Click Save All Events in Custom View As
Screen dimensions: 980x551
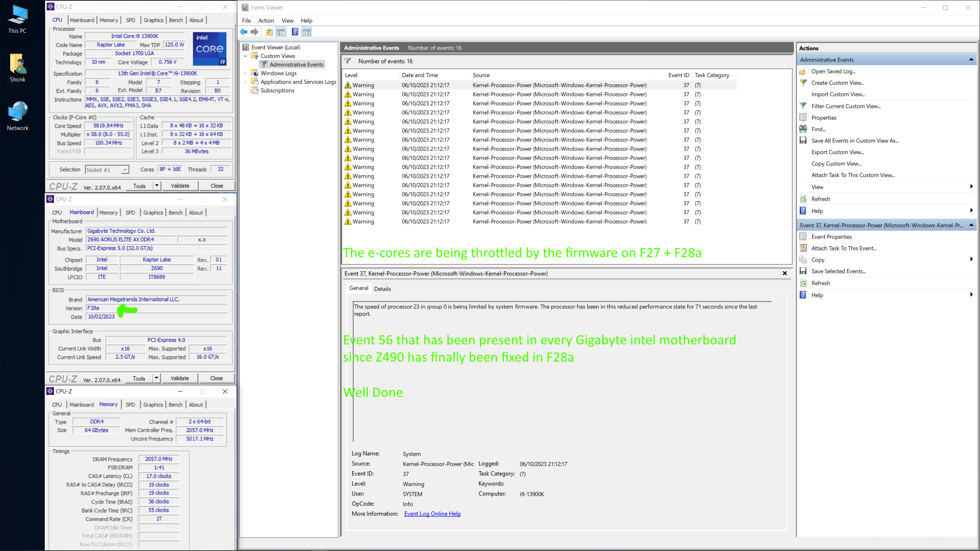[854, 140]
